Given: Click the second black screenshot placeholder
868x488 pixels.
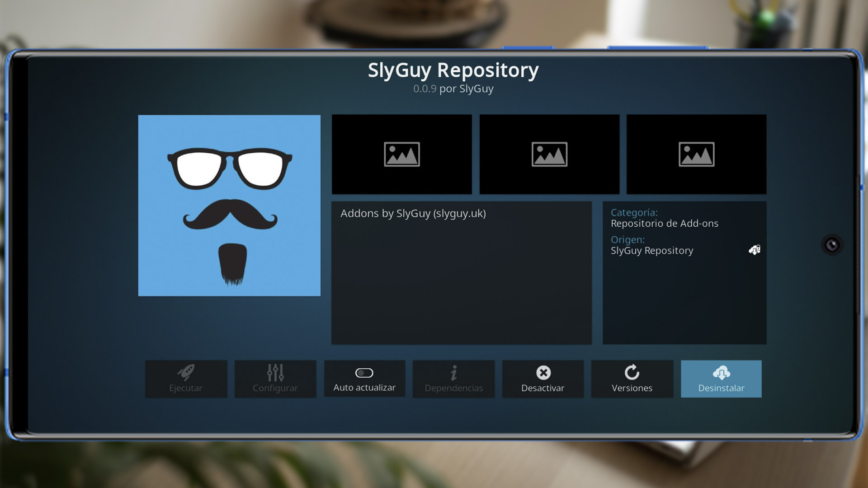Looking at the screenshot, I should click(x=549, y=154).
